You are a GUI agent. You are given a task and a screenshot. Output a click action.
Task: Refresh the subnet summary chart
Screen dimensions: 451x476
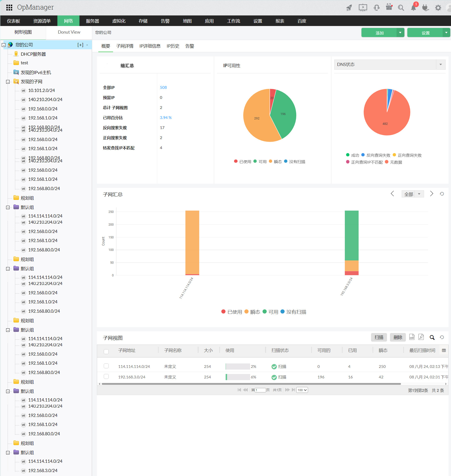442,194
